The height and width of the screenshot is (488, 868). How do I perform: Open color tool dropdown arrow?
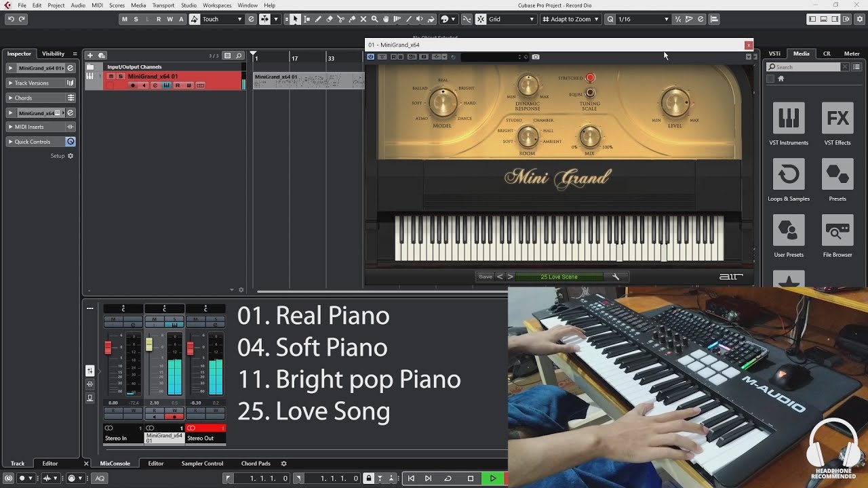click(x=454, y=19)
